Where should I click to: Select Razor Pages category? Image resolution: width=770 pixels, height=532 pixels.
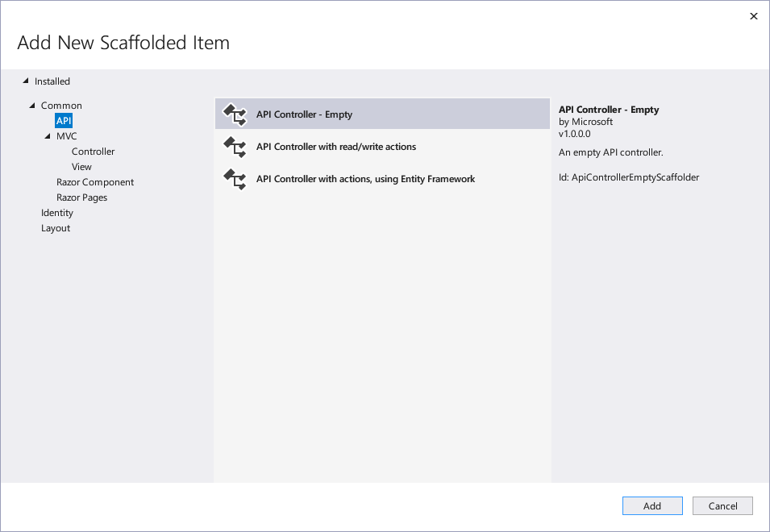coord(82,197)
